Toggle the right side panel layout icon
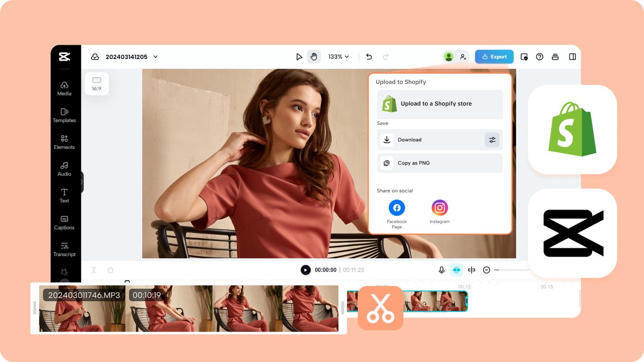The height and width of the screenshot is (362, 644). tap(572, 57)
